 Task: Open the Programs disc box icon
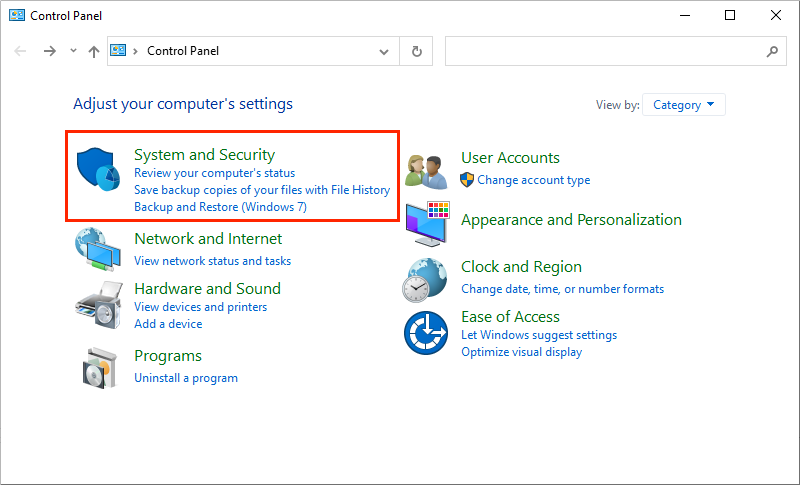click(99, 368)
